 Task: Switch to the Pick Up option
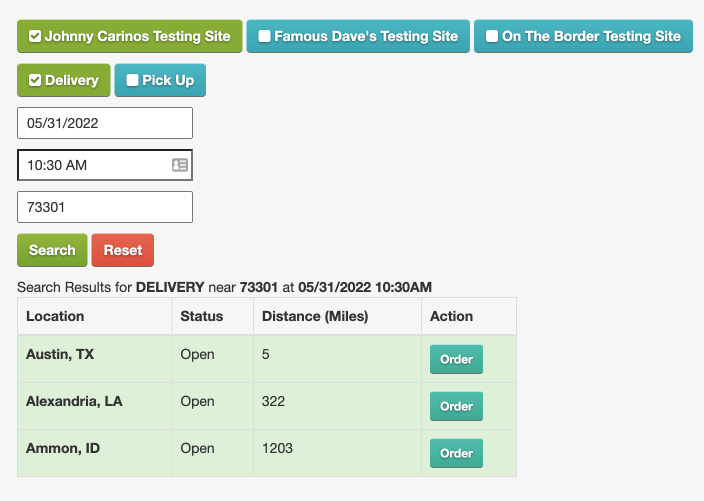pos(160,80)
